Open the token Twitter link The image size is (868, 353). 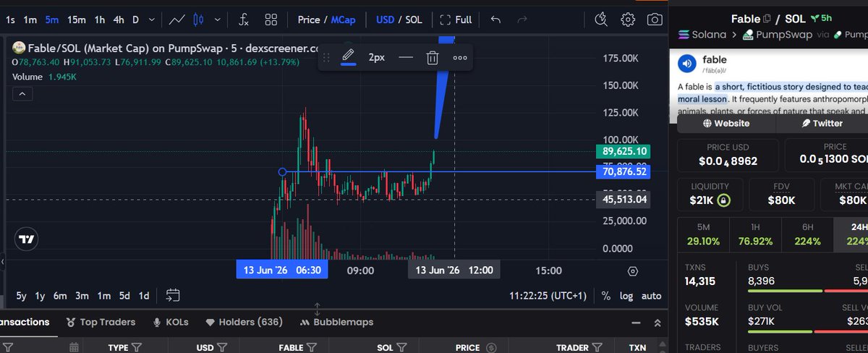click(x=822, y=123)
